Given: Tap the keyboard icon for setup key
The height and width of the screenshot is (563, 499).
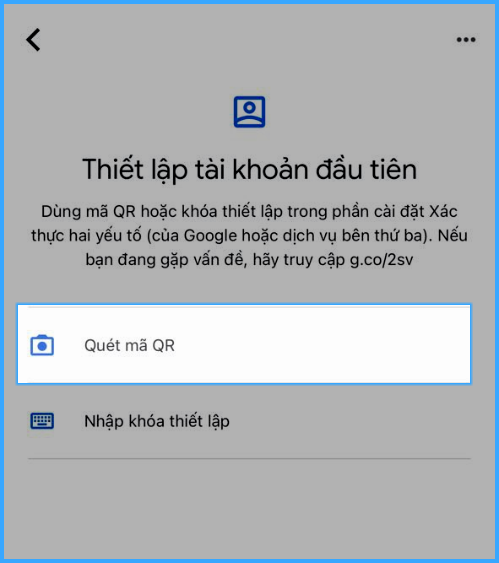Looking at the screenshot, I should tap(42, 421).
